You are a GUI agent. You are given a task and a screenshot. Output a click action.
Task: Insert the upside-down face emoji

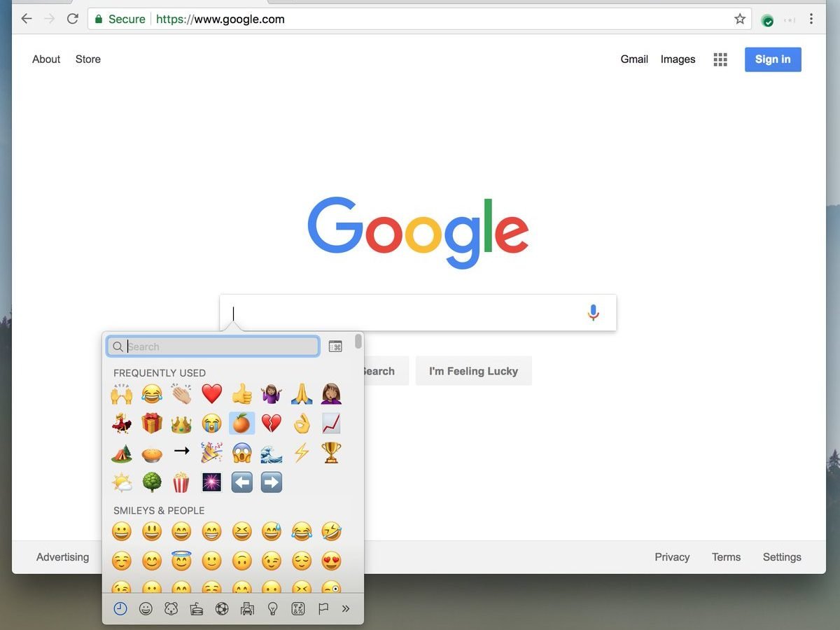coord(241,561)
